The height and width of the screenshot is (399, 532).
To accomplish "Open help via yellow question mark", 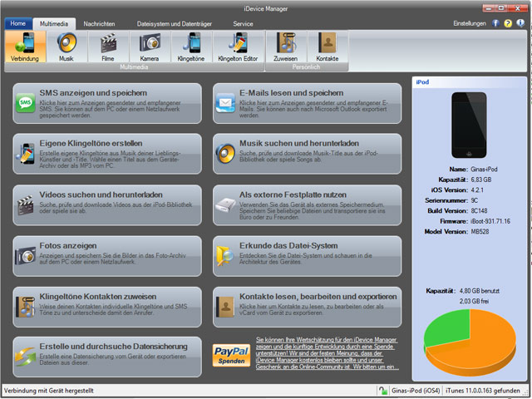I will 508,23.
